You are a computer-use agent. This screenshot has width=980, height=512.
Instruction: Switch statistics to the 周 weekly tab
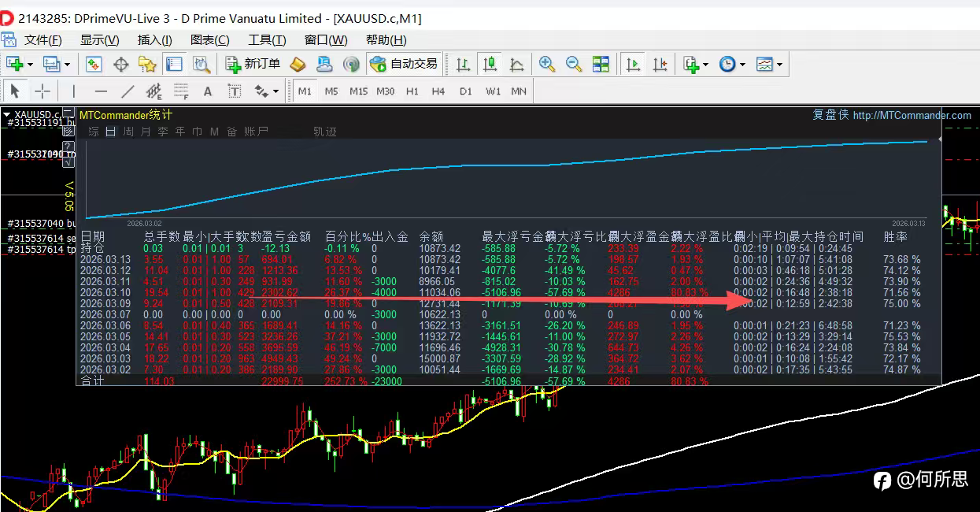point(128,132)
